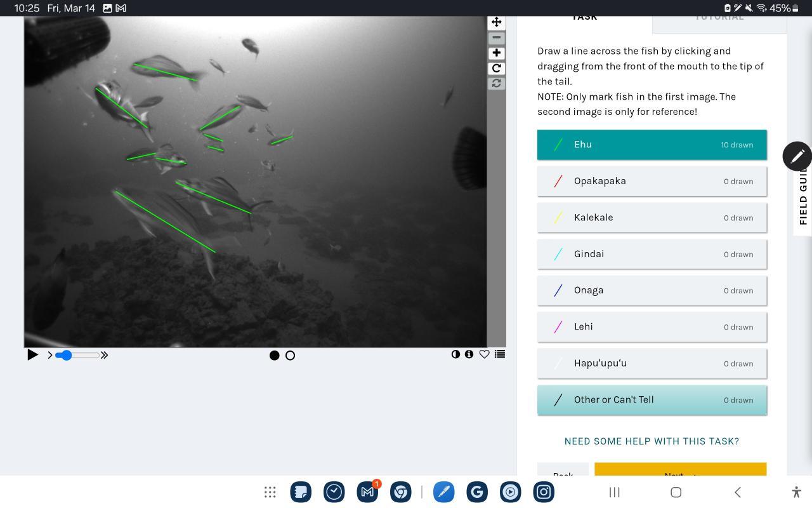
Task: Click the Back button
Action: tap(563, 469)
